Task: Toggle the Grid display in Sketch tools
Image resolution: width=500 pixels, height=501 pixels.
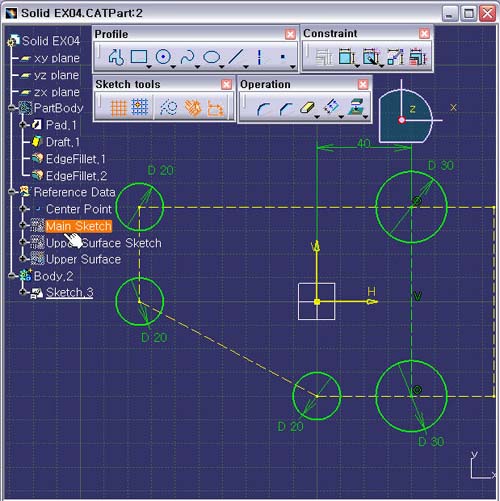Action: pos(119,108)
